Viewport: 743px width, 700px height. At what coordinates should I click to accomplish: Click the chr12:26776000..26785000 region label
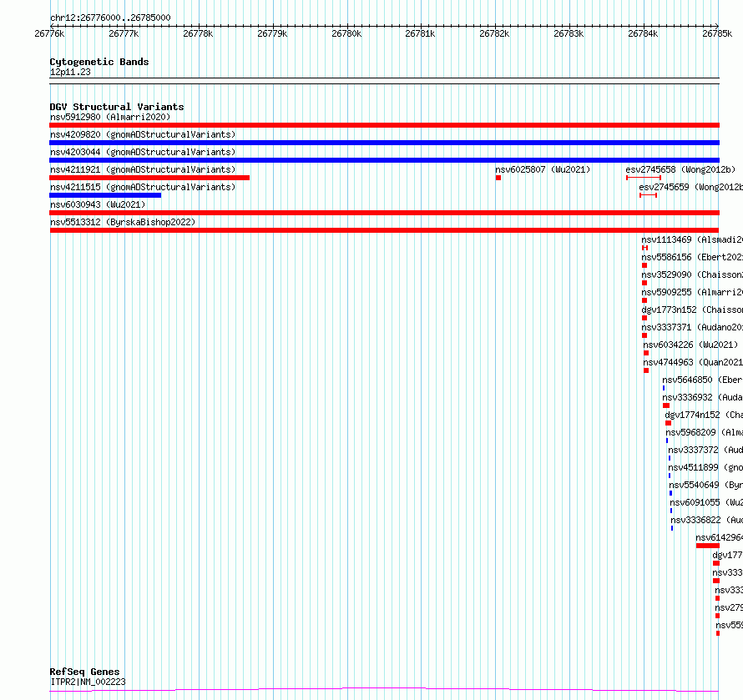coord(110,18)
